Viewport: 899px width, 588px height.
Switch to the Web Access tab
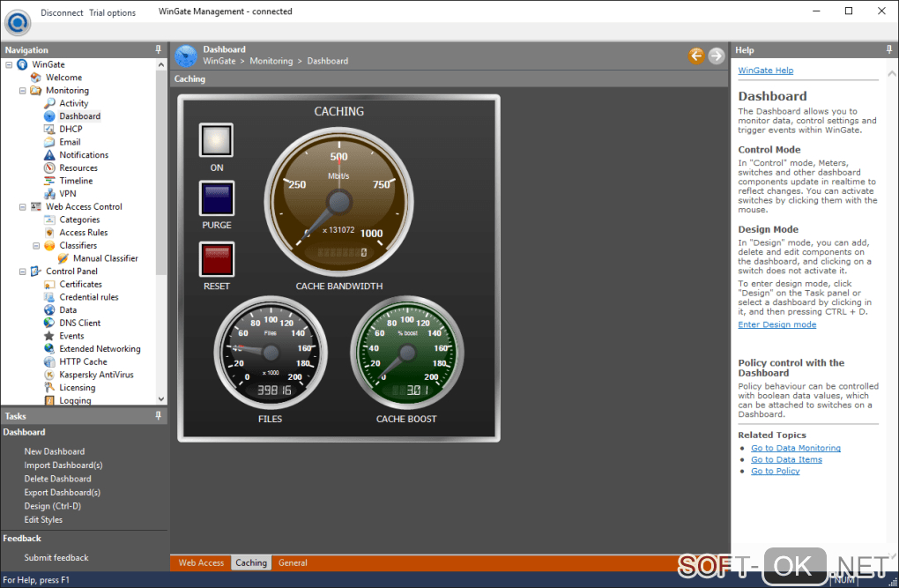(201, 562)
